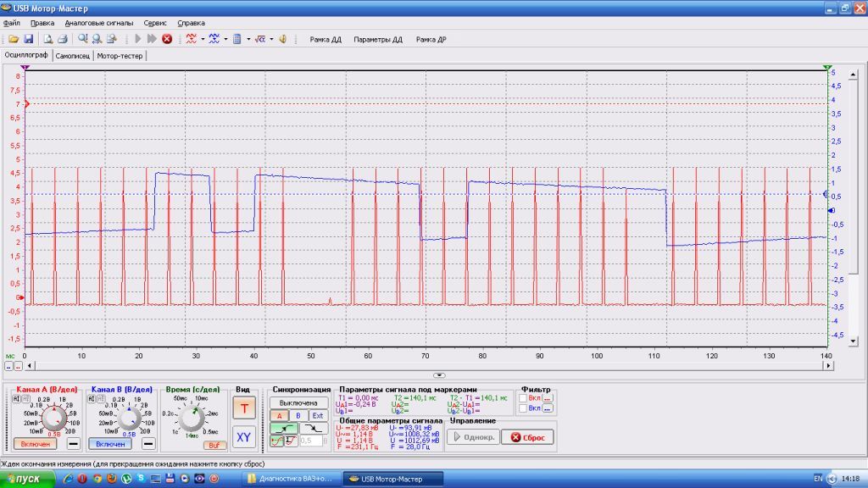The image size is (868, 488).
Task: Switch to the Мотор-тестер tab
Action: point(120,56)
